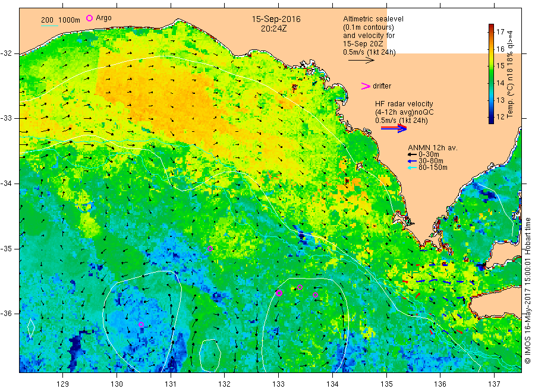Click the dark blue bottom of the temperature color bar
The width and height of the screenshot is (535, 392).
(x=492, y=121)
